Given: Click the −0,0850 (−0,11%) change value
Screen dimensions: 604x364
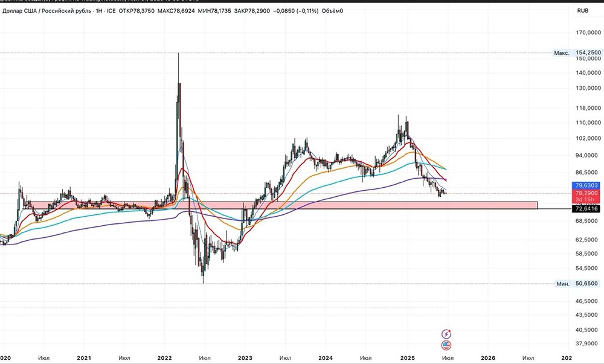Looking at the screenshot, I should pyautogui.click(x=295, y=11).
